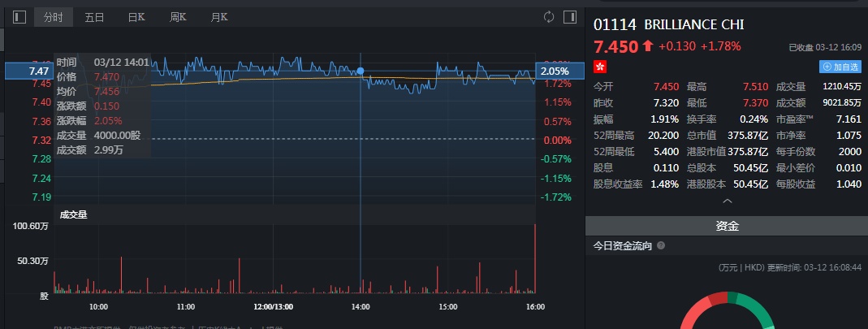Click the 成交量 volume panel label
The width and height of the screenshot is (868, 329).
click(73, 214)
